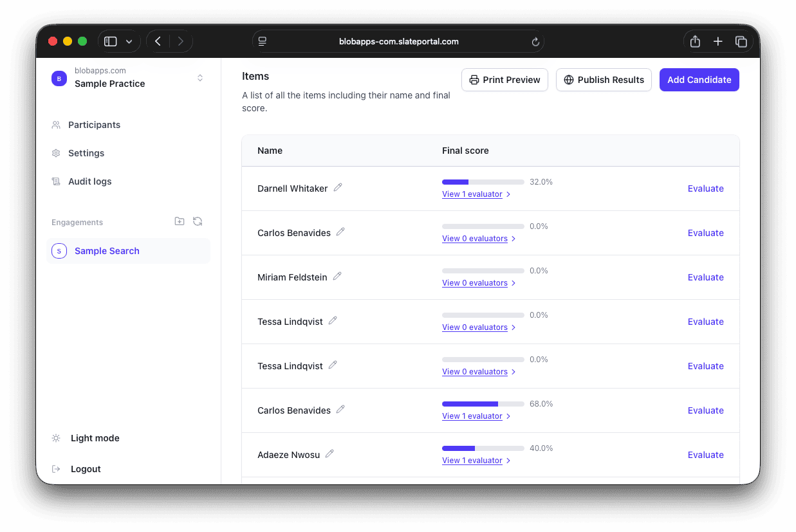Image resolution: width=796 pixels, height=532 pixels.
Task: Edit Adaeze Nwosu's name with pencil icon
Action: pos(329,454)
